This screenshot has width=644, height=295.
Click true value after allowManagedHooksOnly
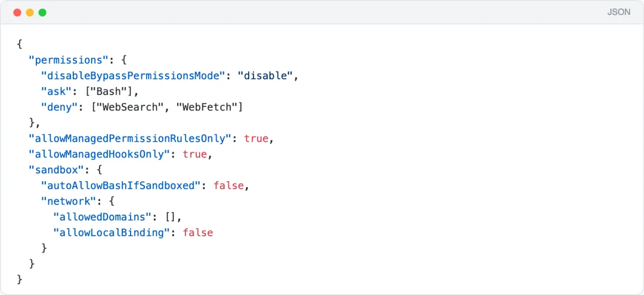[194, 154]
